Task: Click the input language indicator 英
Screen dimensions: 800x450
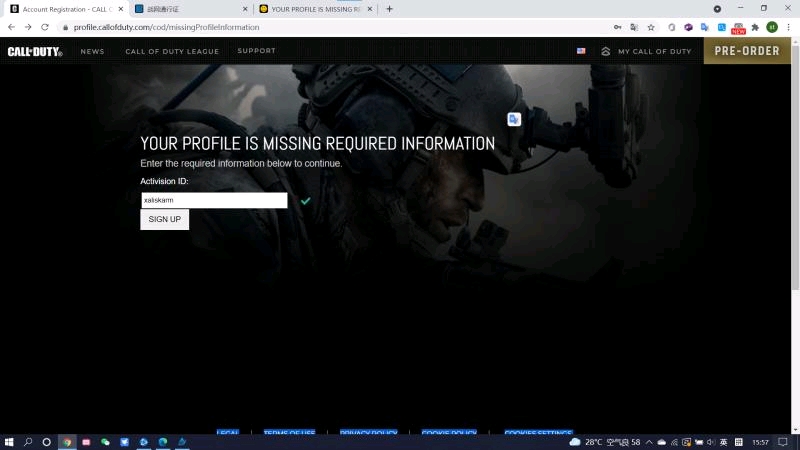Action: [723, 442]
